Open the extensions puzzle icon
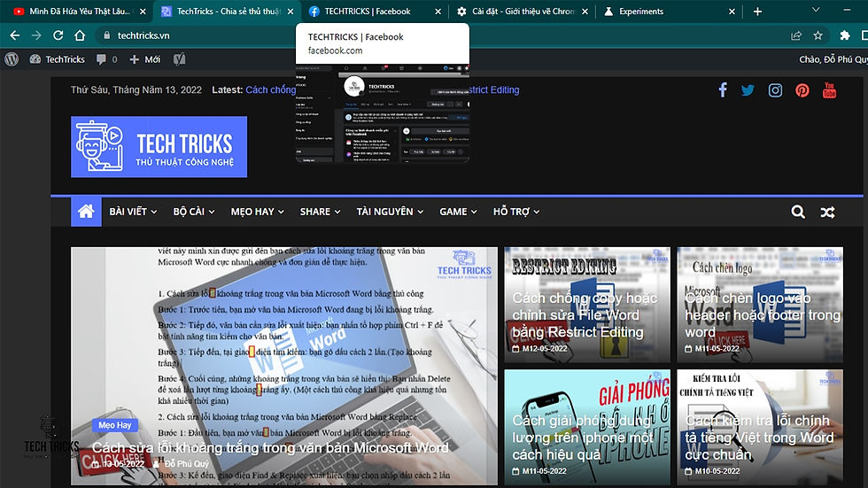Viewport: 868px width, 488px height. [x=845, y=35]
